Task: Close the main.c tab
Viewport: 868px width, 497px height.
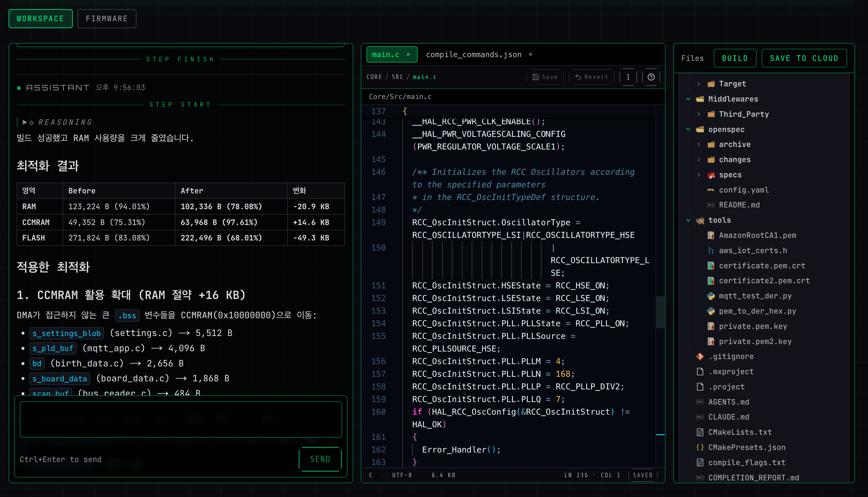Action: tap(408, 55)
